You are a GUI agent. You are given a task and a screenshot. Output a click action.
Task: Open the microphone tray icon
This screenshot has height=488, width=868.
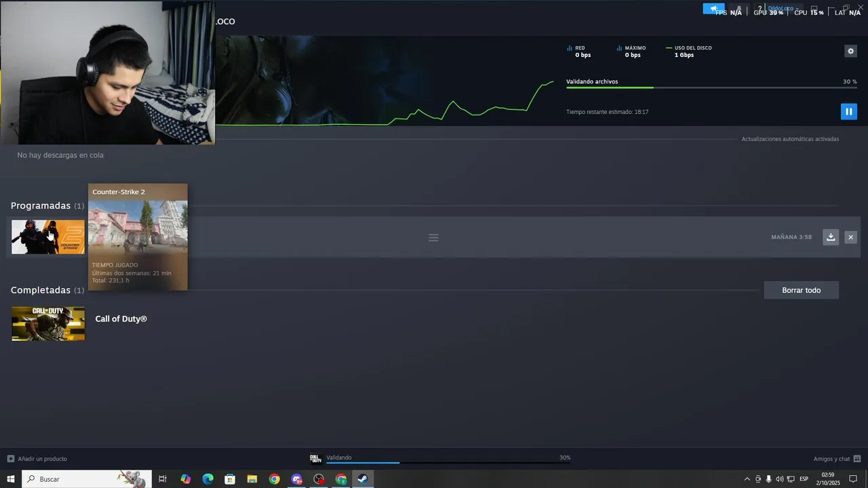[768, 479]
